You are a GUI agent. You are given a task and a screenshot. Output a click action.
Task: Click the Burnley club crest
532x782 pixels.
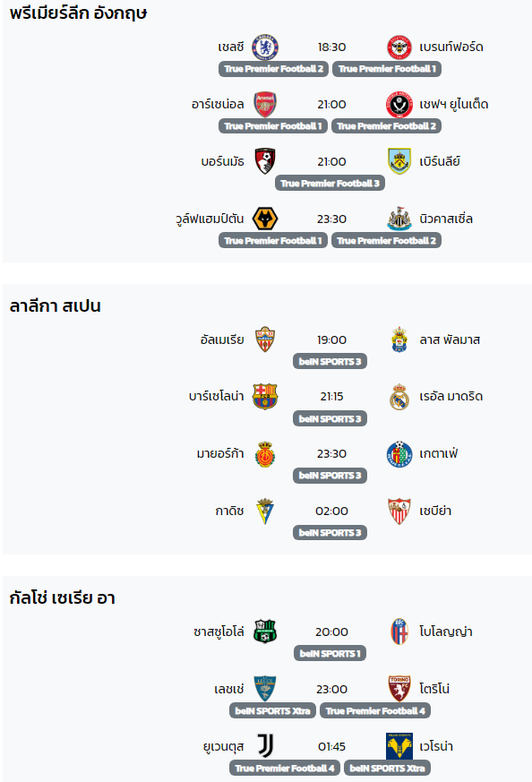click(399, 161)
